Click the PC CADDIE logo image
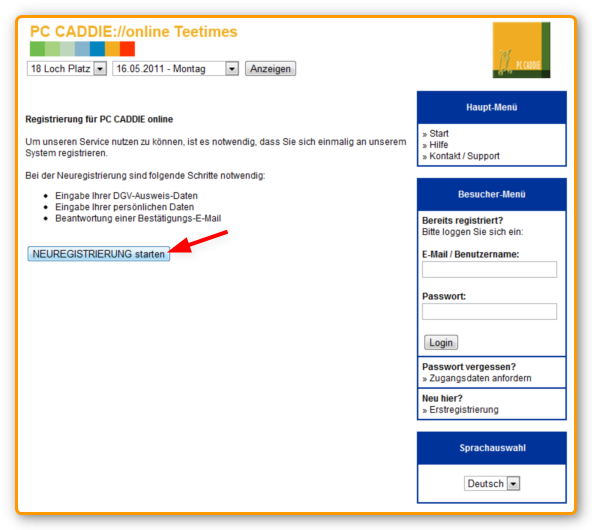 pos(521,50)
